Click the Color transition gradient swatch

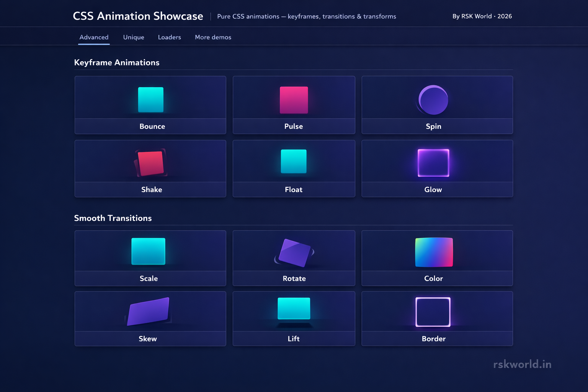[434, 252]
